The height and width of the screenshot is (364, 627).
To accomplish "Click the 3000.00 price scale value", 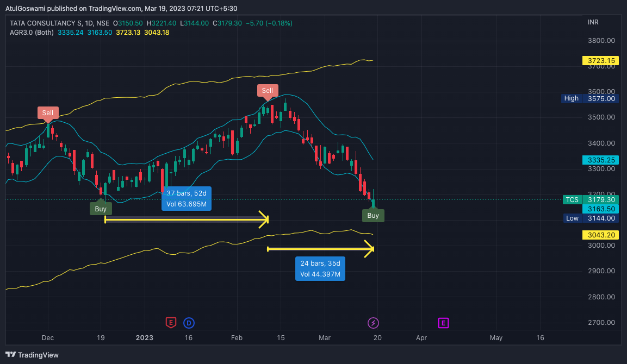I will pos(601,246).
